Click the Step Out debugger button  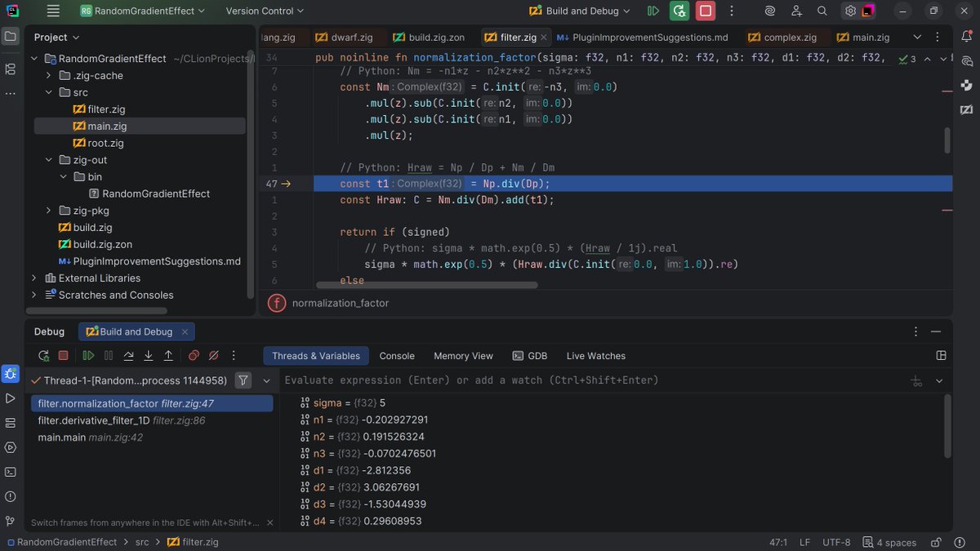168,356
